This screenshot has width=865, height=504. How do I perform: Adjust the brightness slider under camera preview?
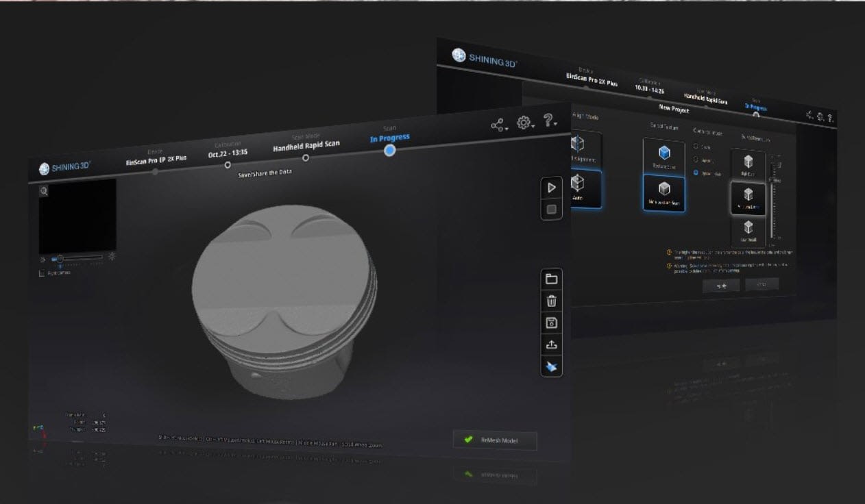(x=60, y=258)
